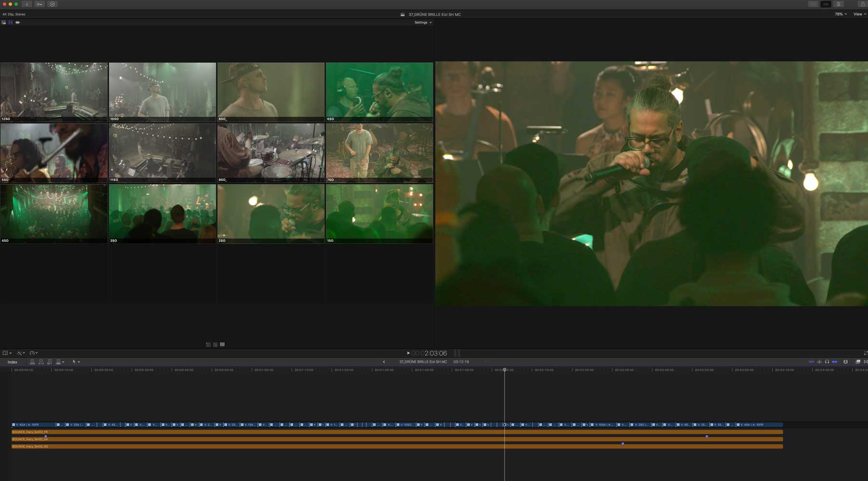868x481 pixels.
Task: Open color and enhancement wand dropdown
Action: (x=21, y=353)
